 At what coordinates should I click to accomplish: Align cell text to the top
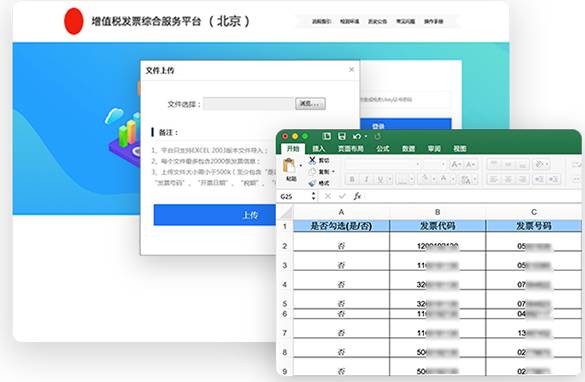[494, 164]
